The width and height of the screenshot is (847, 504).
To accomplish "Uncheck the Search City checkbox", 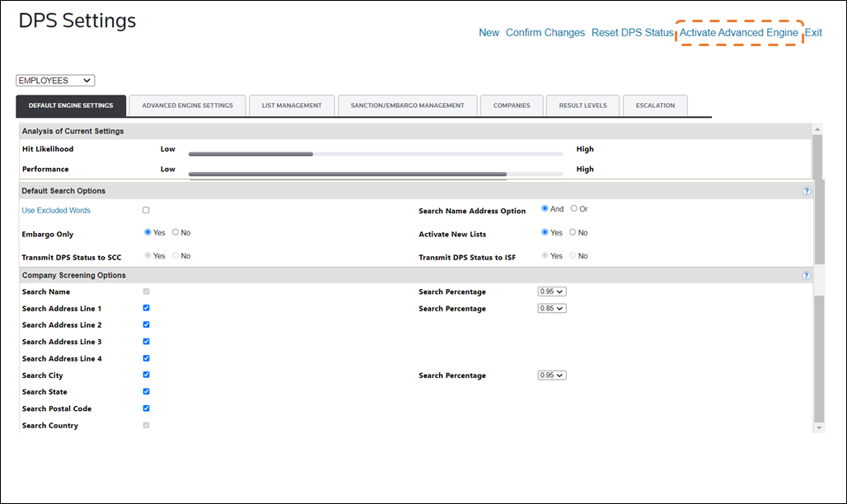I will click(147, 375).
